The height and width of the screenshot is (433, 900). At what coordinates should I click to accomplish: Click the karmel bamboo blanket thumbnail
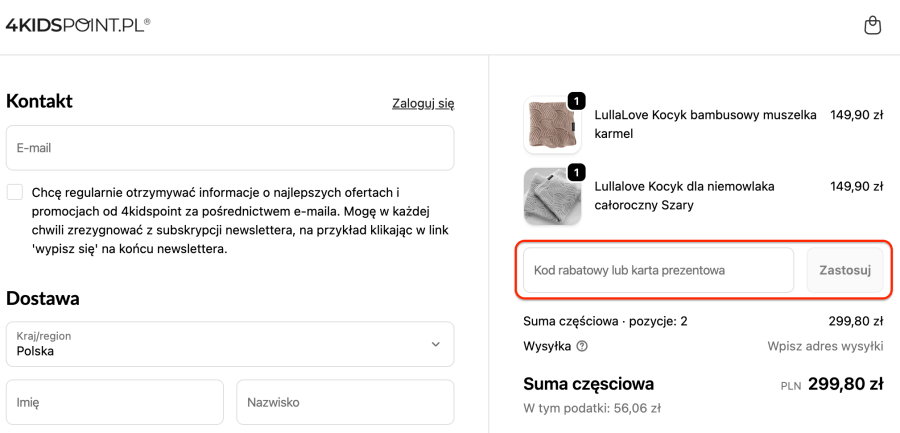click(551, 126)
